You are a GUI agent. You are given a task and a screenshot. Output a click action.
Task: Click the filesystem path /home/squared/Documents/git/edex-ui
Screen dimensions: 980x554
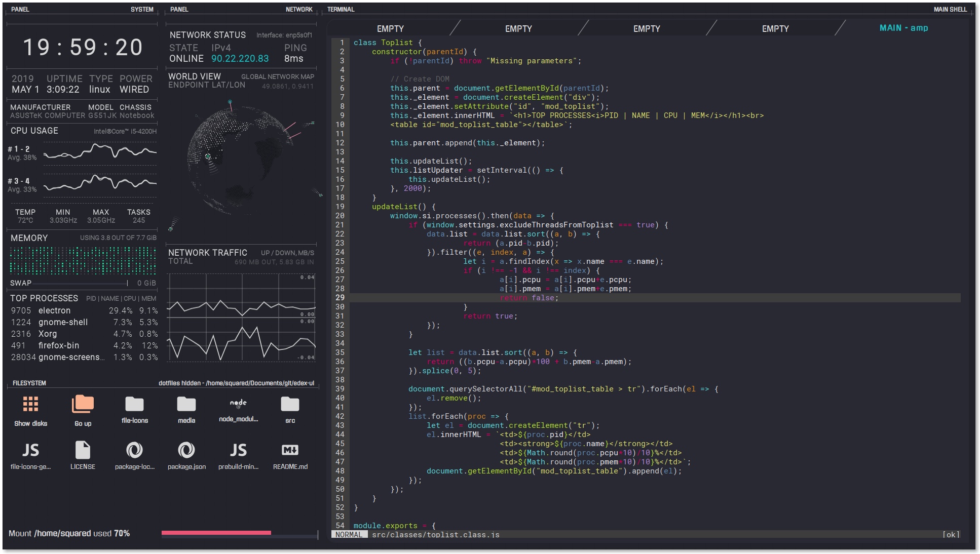tap(260, 383)
